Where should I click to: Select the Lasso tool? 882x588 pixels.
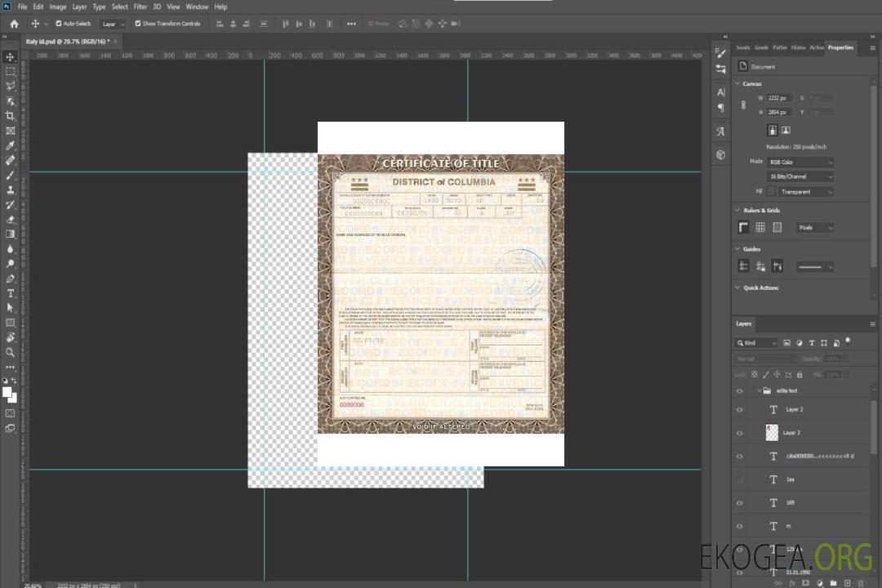pos(11,86)
